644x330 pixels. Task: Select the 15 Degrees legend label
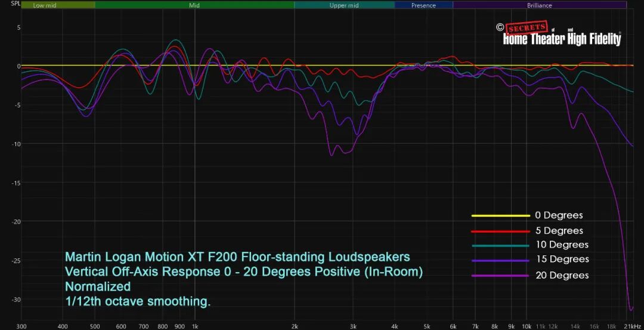tap(562, 260)
